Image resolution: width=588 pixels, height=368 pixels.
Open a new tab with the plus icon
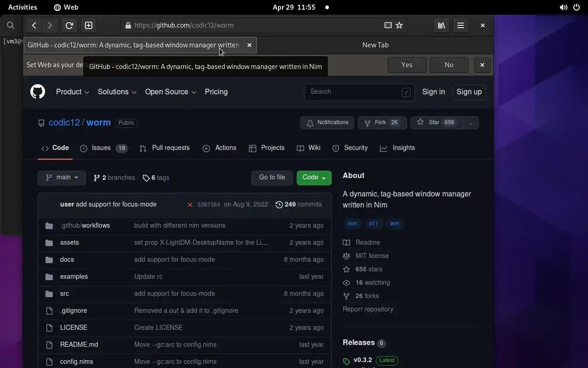click(89, 25)
